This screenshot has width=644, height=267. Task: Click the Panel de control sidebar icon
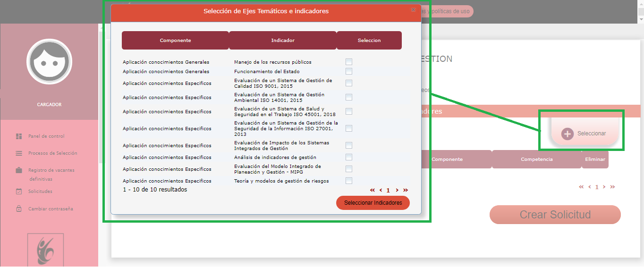click(x=19, y=136)
